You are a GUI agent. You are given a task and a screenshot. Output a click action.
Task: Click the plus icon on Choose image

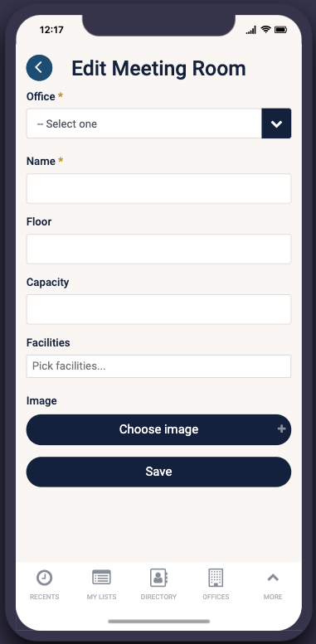tap(281, 429)
